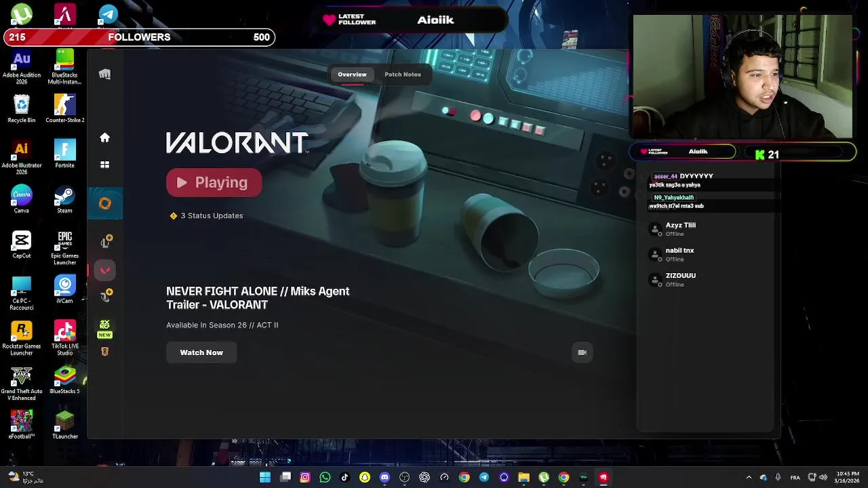
Task: Open Epic Games Launcher shortcut
Action: pyautogui.click(x=64, y=247)
